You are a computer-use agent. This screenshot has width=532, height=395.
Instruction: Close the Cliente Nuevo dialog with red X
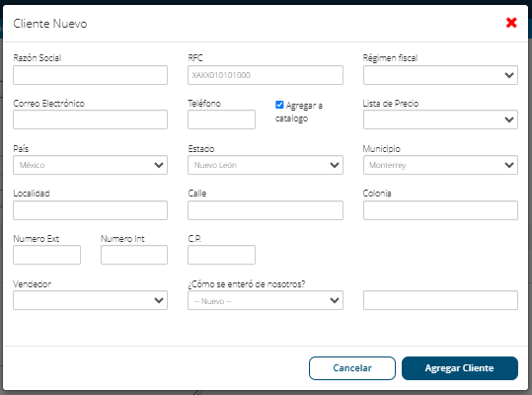pyautogui.click(x=511, y=23)
